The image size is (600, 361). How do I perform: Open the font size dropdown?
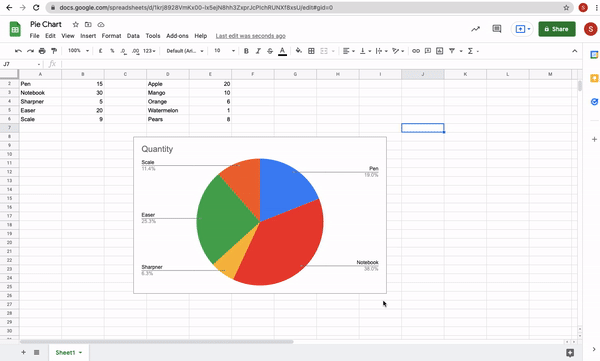pos(224,51)
